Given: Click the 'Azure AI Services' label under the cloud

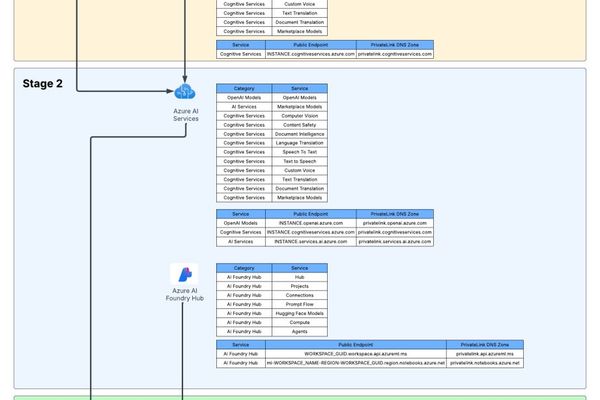Looking at the screenshot, I should pyautogui.click(x=186, y=115).
